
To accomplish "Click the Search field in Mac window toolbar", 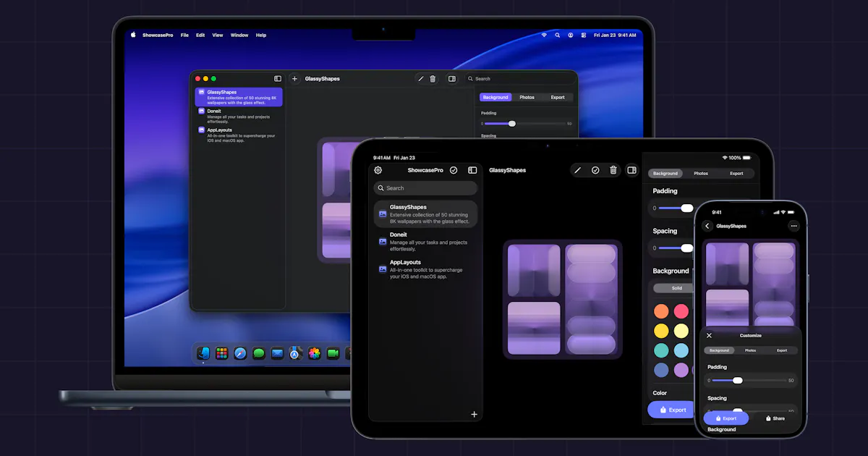I will pyautogui.click(x=520, y=78).
